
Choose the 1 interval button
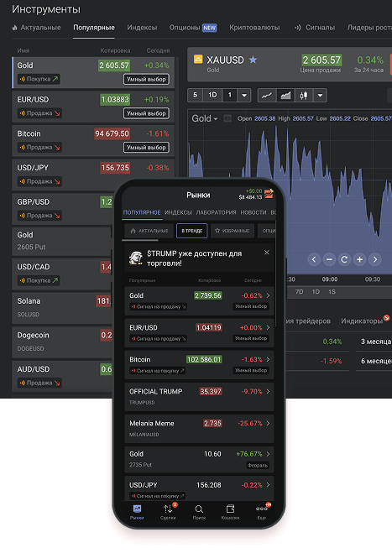(x=230, y=95)
